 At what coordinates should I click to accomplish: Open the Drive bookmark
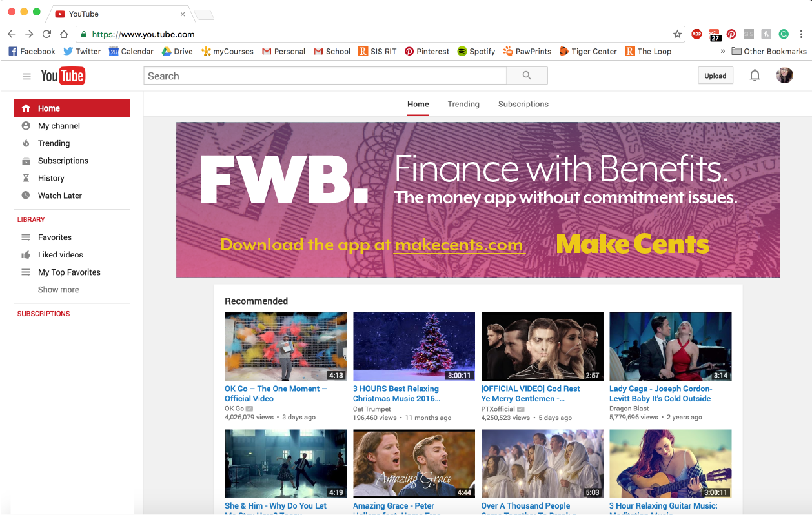coord(177,51)
